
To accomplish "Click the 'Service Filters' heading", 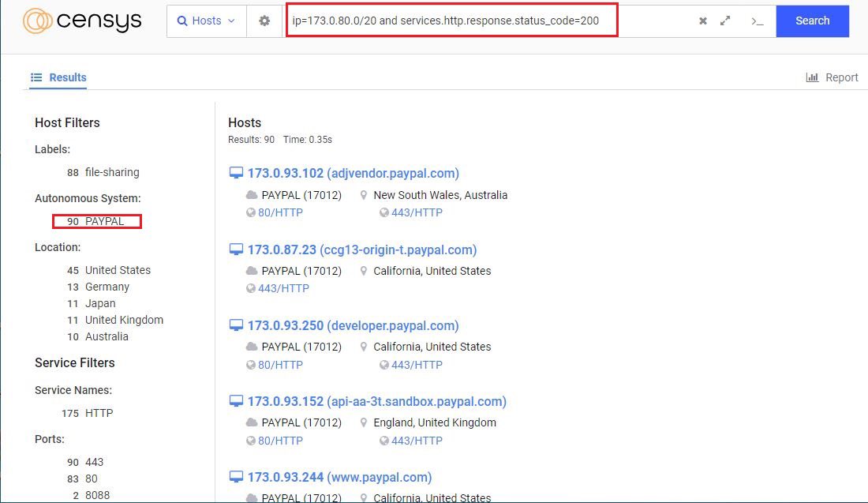I will [75, 363].
